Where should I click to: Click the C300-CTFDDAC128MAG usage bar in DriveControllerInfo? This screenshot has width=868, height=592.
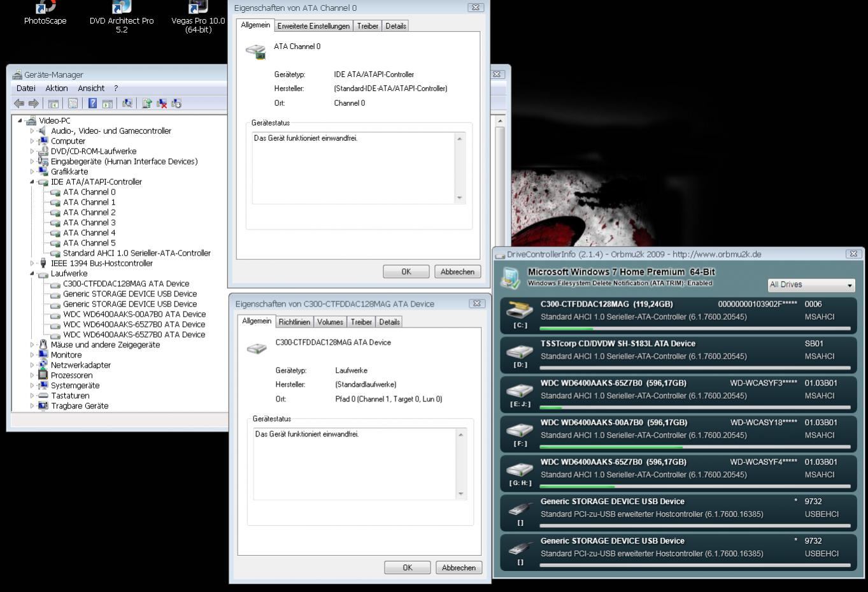click(x=695, y=329)
